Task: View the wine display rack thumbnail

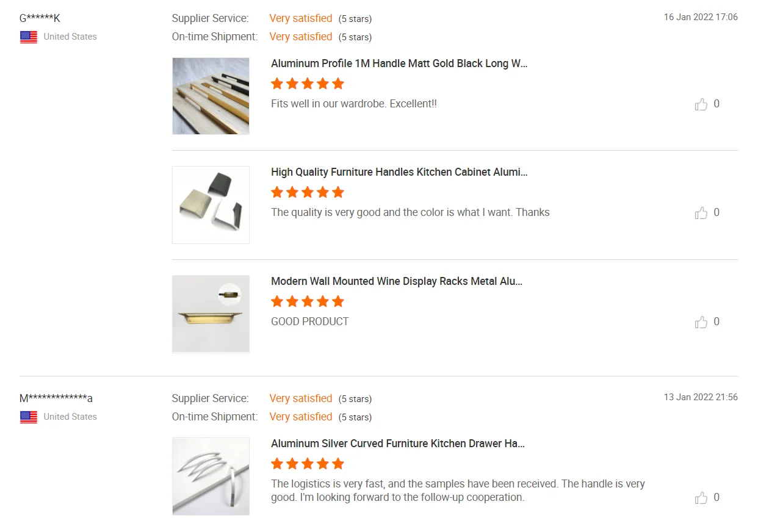Action: click(211, 314)
